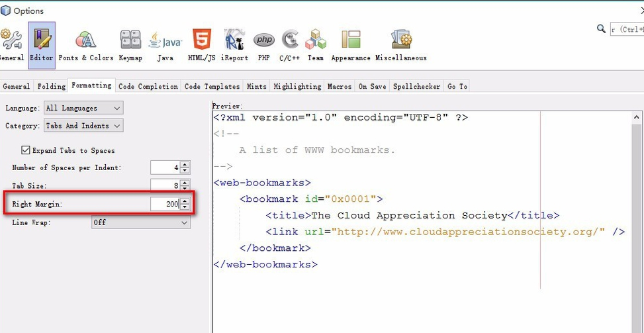644x333 pixels.
Task: Open the Category dropdown
Action: pos(83,126)
